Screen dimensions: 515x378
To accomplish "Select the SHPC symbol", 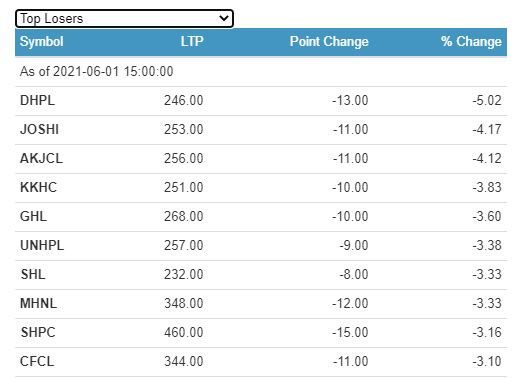I will pyautogui.click(x=38, y=332).
